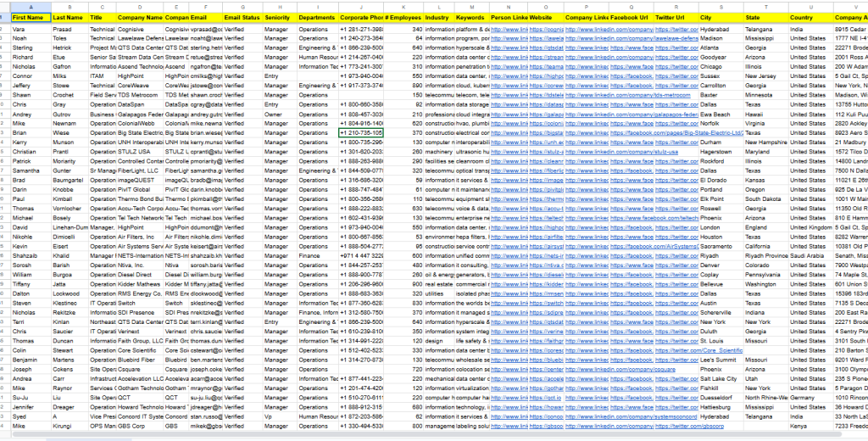Select column letter A header
868x441 pixels.
31,7
